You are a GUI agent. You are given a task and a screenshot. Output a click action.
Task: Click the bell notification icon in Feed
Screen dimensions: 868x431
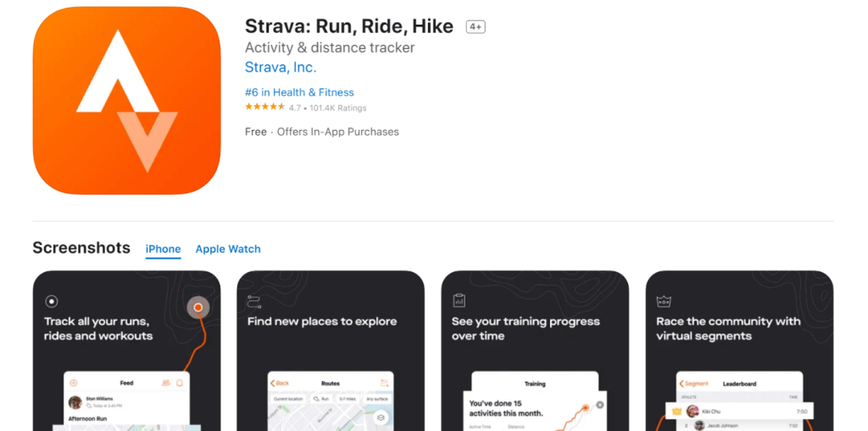[x=180, y=383]
